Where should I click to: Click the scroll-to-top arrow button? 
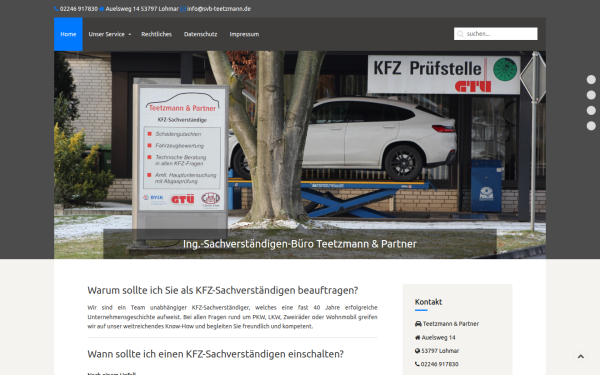(x=580, y=356)
